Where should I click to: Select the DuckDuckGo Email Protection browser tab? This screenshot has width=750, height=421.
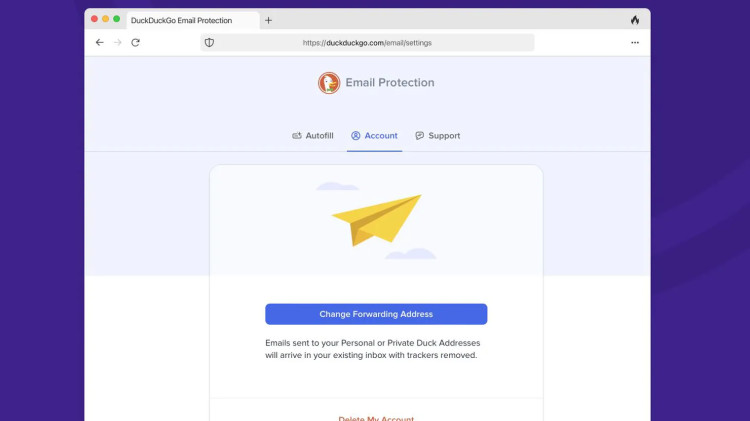tap(193, 21)
